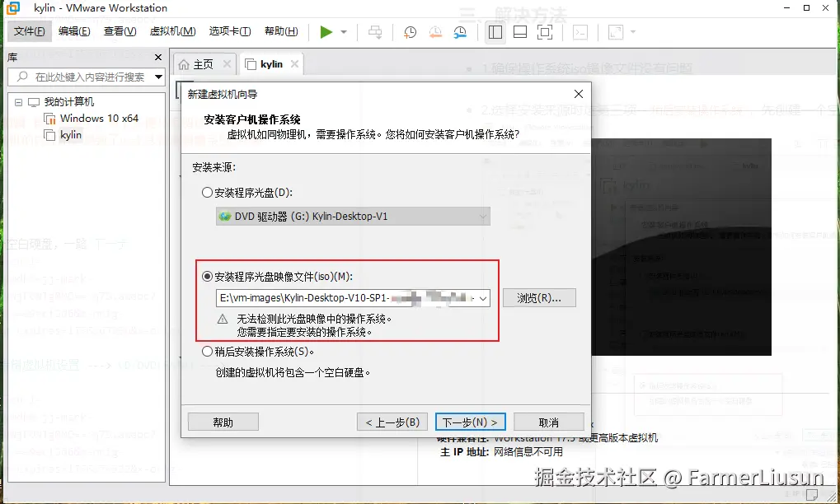Open the stretch display dropdown arrow
Viewport: 840px width, 504px height.
[632, 32]
